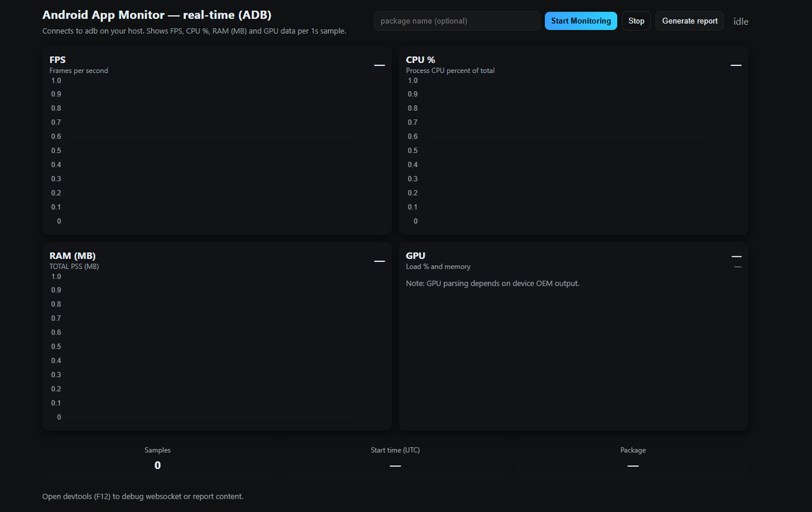
Task: Click 'Process CPU percent of total' subtitle
Action: (450, 71)
